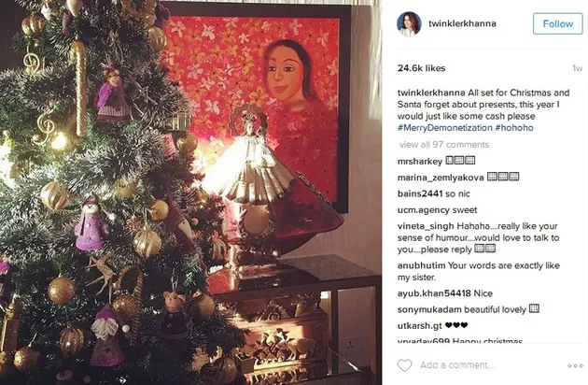Open utkarsh.gt commenter profile

[x=420, y=326]
